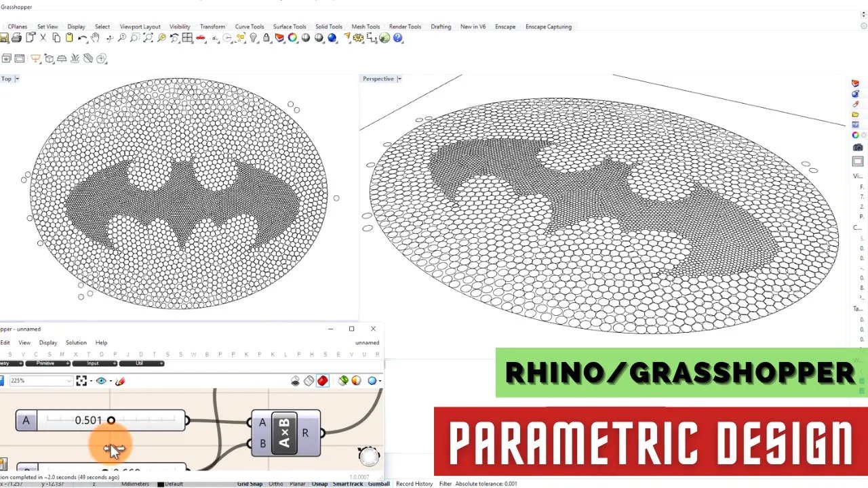This screenshot has width=868, height=488.
Task: Click the red car icon
Action: pyautogui.click(x=201, y=38)
